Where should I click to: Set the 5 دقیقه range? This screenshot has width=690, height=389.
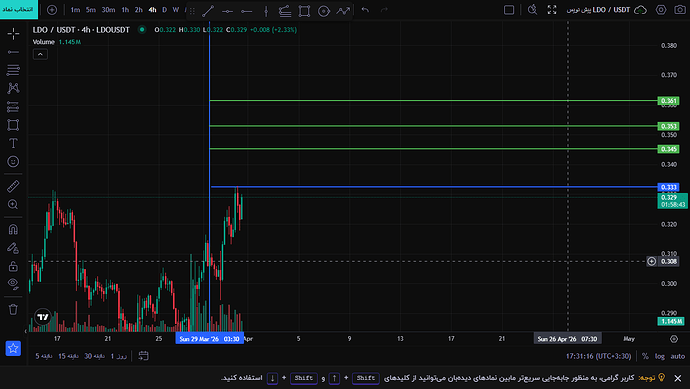[x=44, y=356]
